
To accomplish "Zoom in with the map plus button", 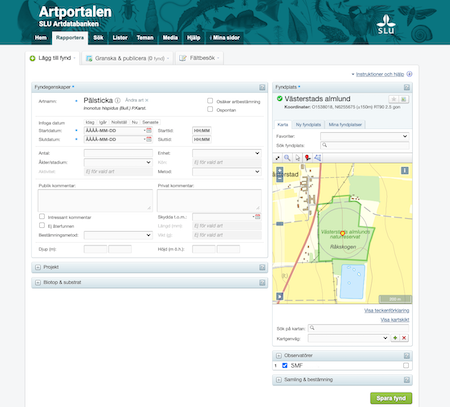I will click(x=280, y=171).
